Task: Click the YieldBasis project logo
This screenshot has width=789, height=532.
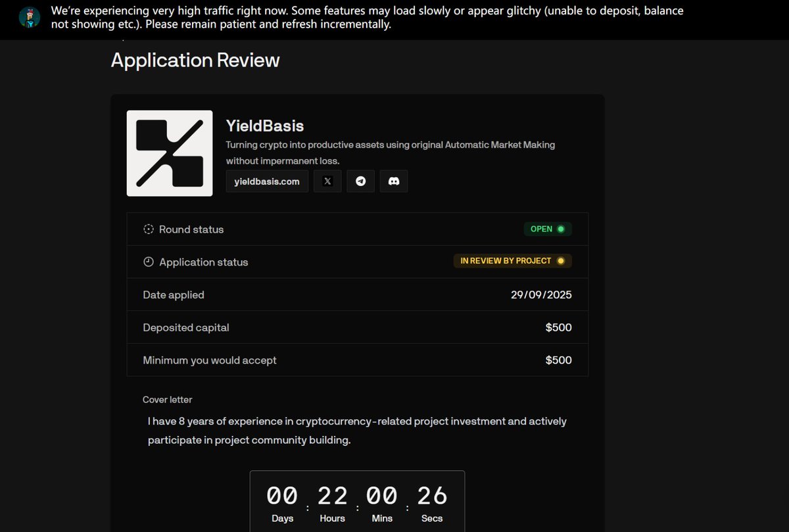Action: pyautogui.click(x=170, y=153)
